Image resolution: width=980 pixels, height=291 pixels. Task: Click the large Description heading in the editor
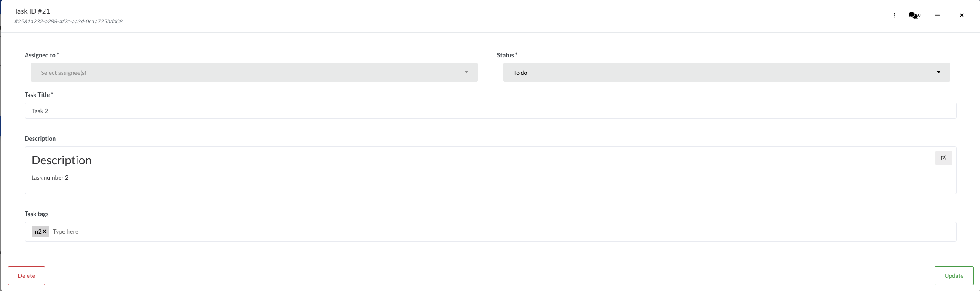point(62,160)
